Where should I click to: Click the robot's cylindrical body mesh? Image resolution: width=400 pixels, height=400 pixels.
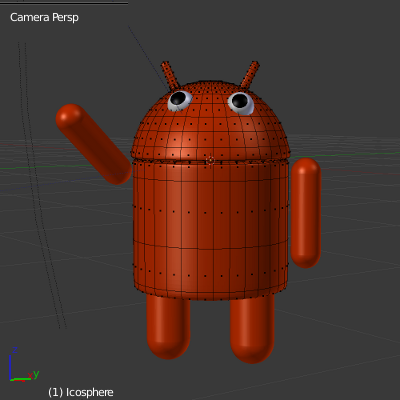click(211, 230)
